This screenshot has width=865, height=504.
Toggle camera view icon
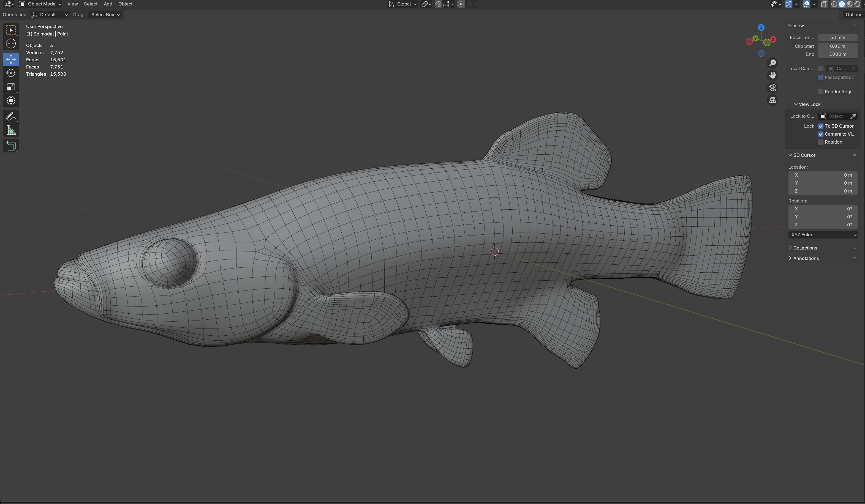click(772, 88)
